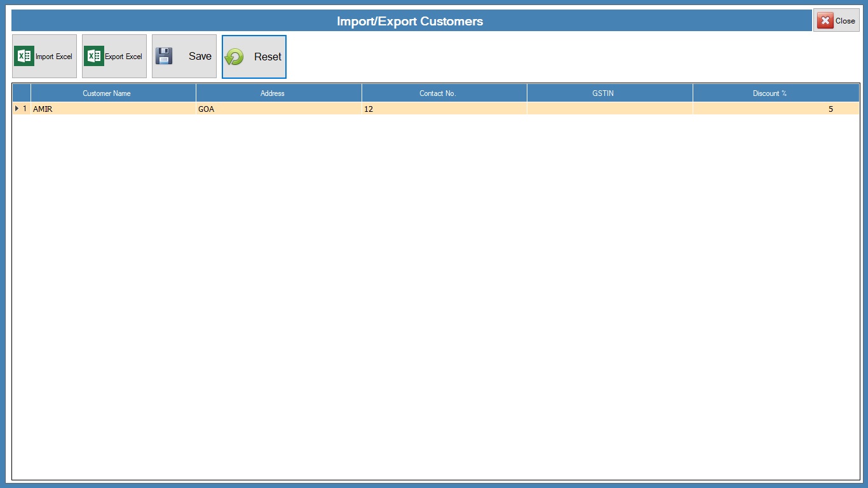Select the contact number cell containing 12

click(444, 109)
